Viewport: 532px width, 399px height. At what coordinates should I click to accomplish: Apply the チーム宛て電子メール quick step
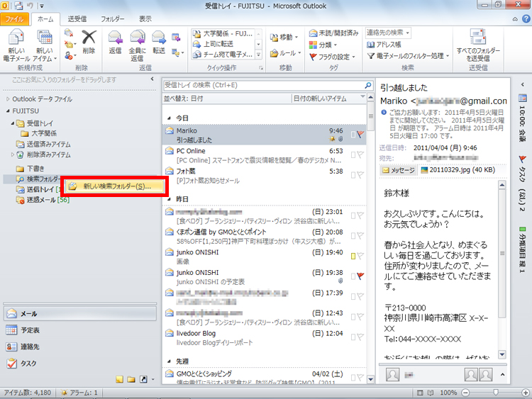coord(223,55)
